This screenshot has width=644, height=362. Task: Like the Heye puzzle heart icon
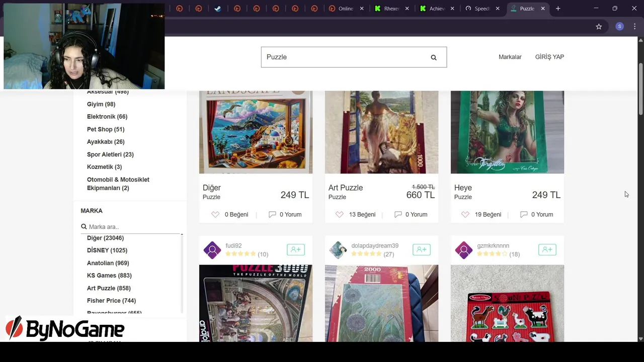[x=465, y=215]
